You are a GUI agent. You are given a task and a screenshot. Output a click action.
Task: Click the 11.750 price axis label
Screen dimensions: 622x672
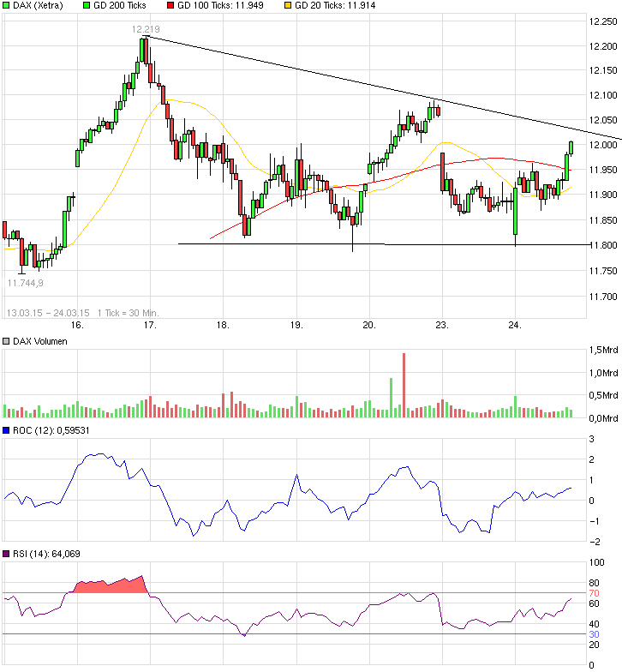click(603, 271)
